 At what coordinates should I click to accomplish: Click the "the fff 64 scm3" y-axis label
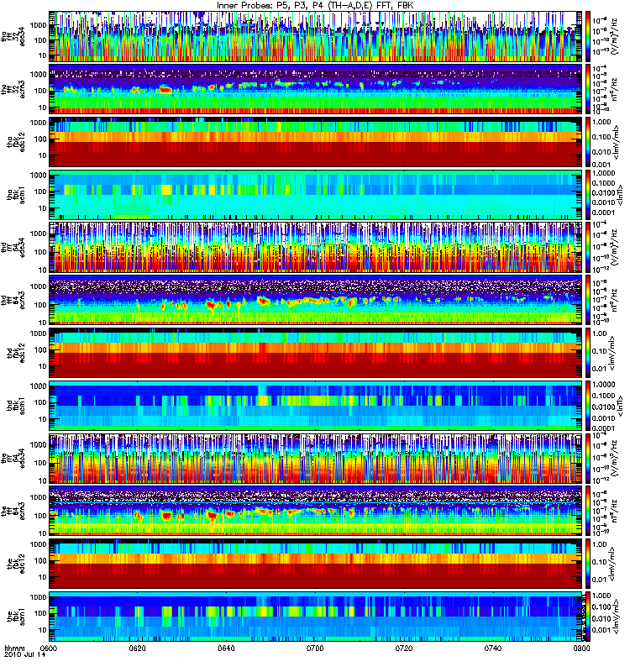[x=13, y=511]
